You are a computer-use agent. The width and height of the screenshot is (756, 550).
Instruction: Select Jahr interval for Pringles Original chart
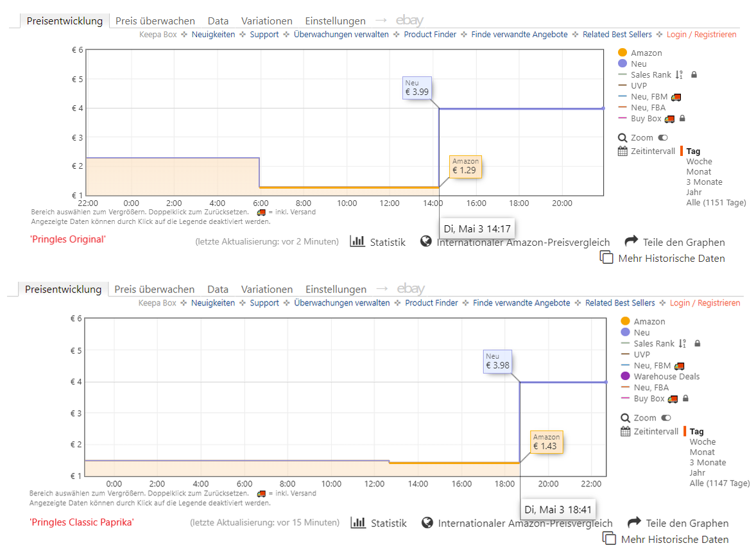coord(694,193)
